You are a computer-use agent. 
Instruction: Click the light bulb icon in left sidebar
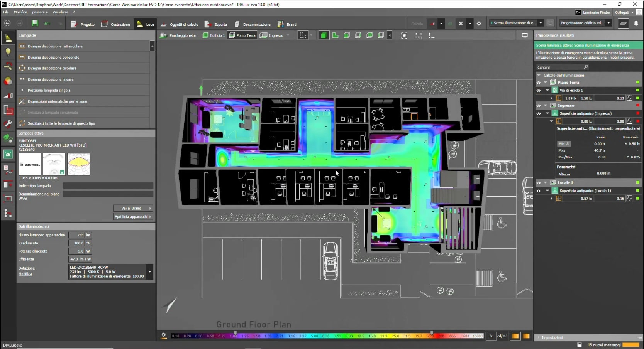click(8, 52)
